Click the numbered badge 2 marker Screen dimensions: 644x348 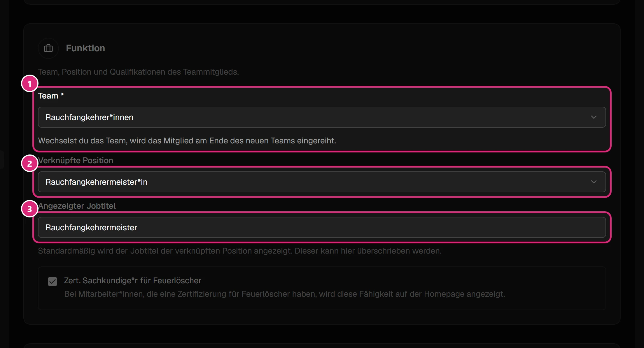(x=30, y=164)
